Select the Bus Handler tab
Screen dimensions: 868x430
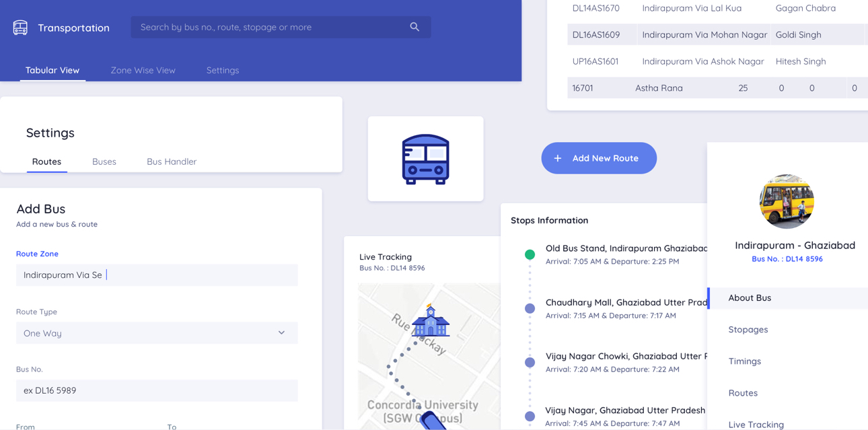(172, 162)
